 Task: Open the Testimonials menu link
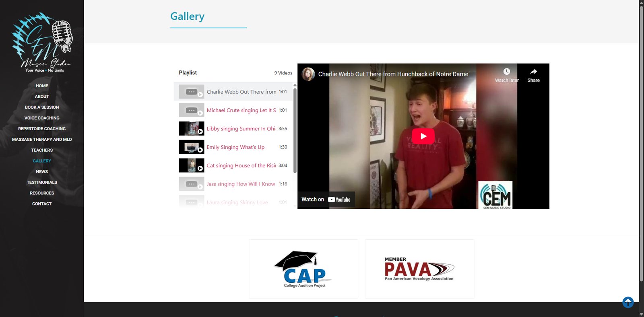pyautogui.click(x=42, y=182)
